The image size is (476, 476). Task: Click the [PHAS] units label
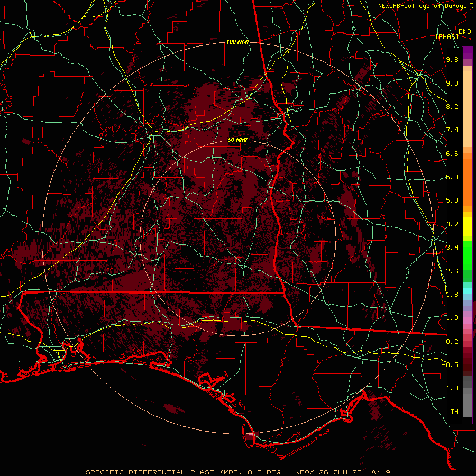(447, 36)
